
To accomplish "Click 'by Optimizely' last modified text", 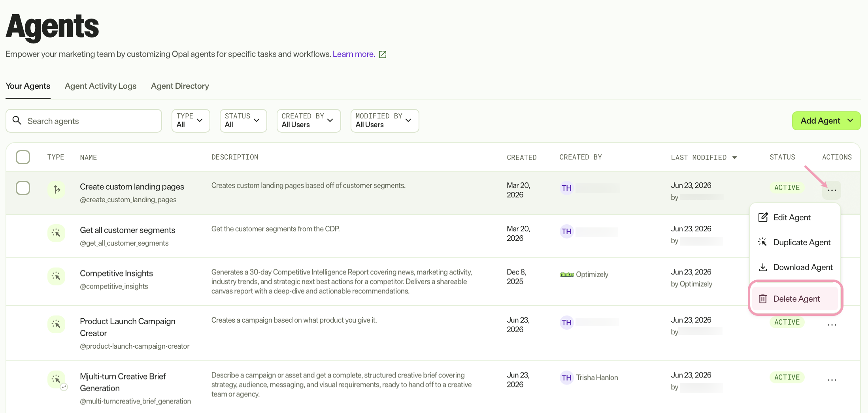I will 691,284.
